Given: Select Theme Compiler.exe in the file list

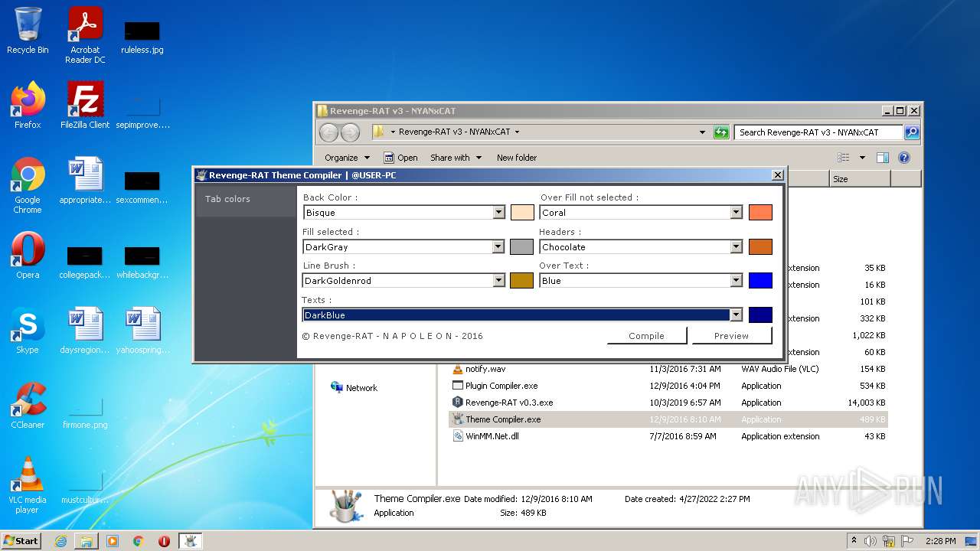Looking at the screenshot, I should coord(668,419).
